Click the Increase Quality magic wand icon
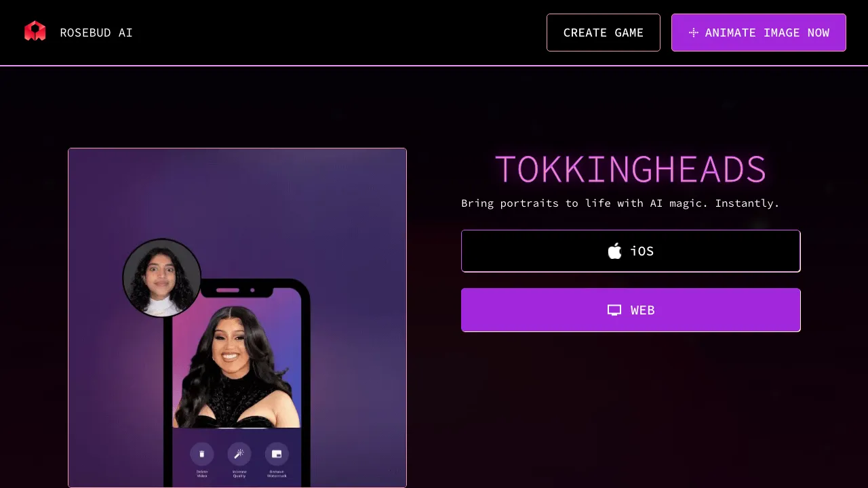 (x=239, y=454)
